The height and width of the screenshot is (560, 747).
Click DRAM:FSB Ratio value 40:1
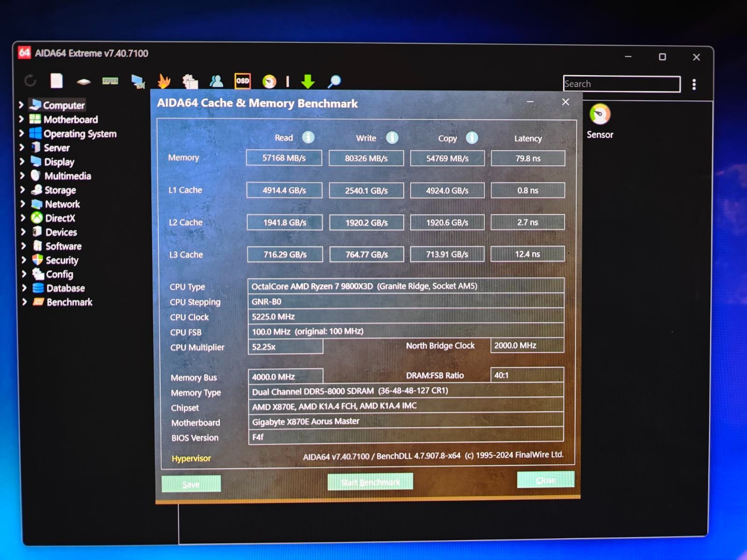coord(527,375)
